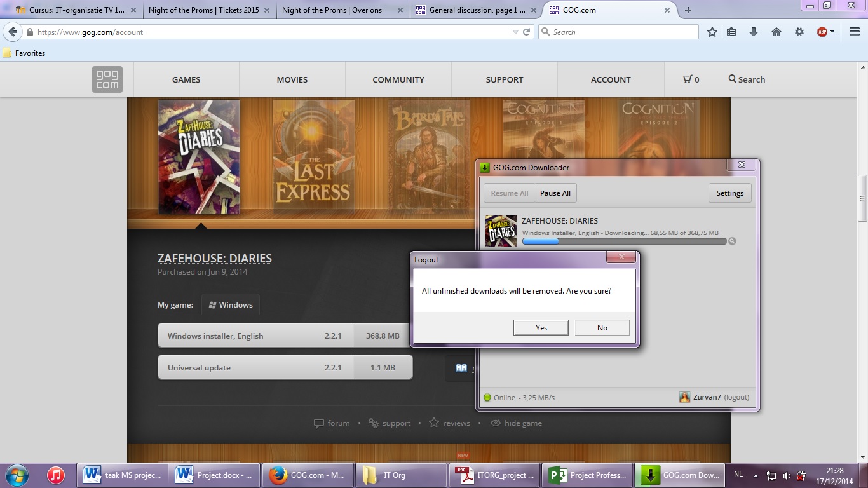
Task: Switch to Night of the Proms Tickets tab
Action: [x=208, y=10]
